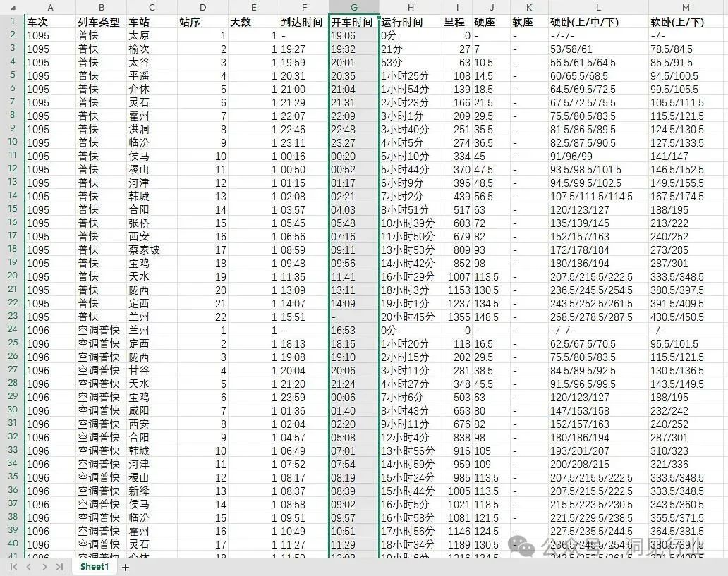
Task: Select the hard seat price cell 148.5
Action: 491,317
